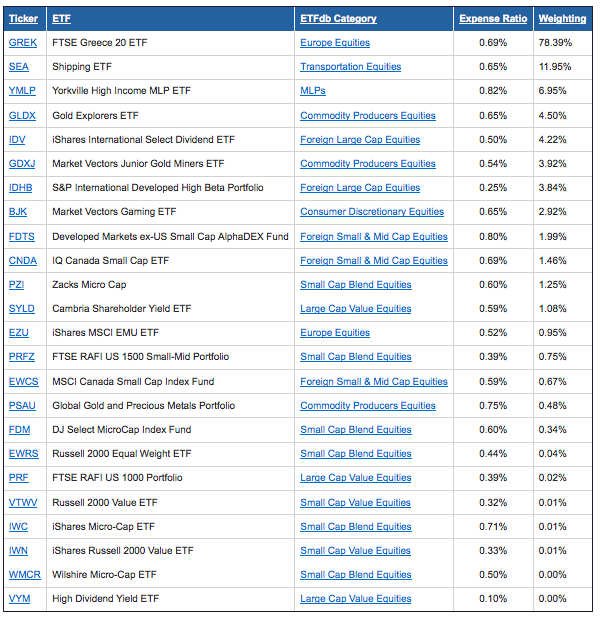Open the WMCR ticker link
This screenshot has width=602, height=619.
(x=24, y=576)
